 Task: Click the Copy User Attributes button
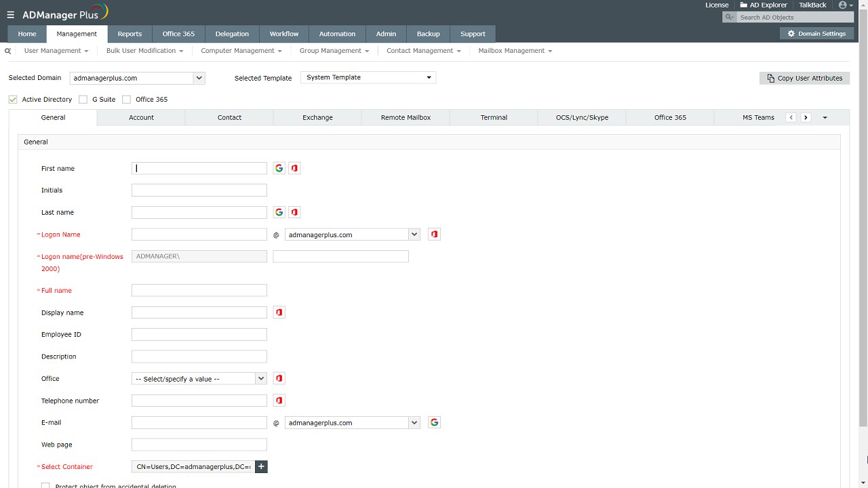(804, 78)
